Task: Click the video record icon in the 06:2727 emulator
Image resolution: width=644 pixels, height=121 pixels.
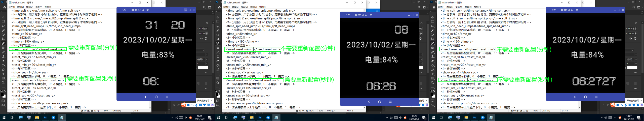Action: click(x=565, y=10)
